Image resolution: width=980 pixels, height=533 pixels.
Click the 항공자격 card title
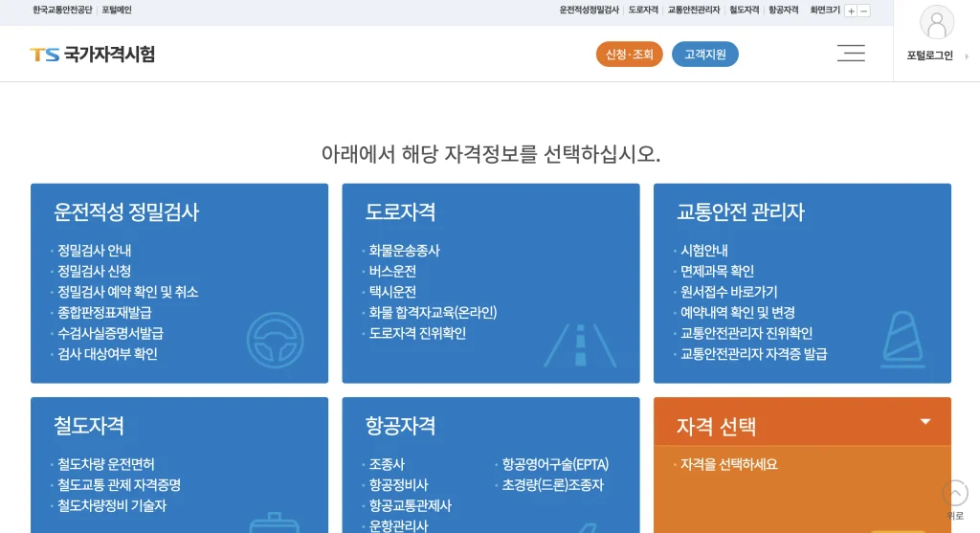(400, 426)
